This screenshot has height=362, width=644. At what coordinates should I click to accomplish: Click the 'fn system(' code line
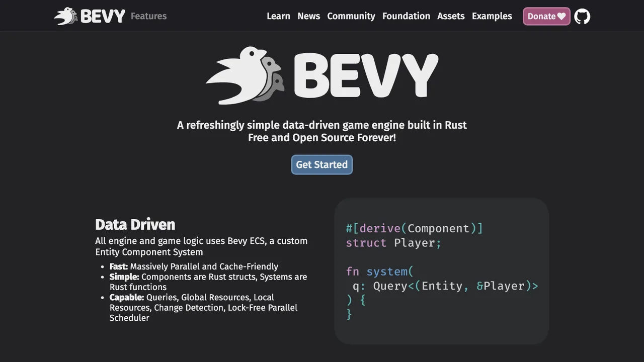point(379,271)
